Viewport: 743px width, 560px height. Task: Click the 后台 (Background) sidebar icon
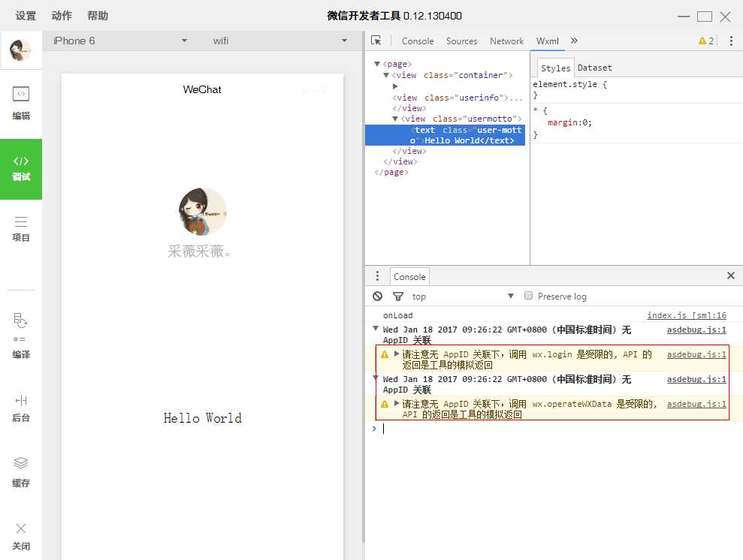point(21,408)
